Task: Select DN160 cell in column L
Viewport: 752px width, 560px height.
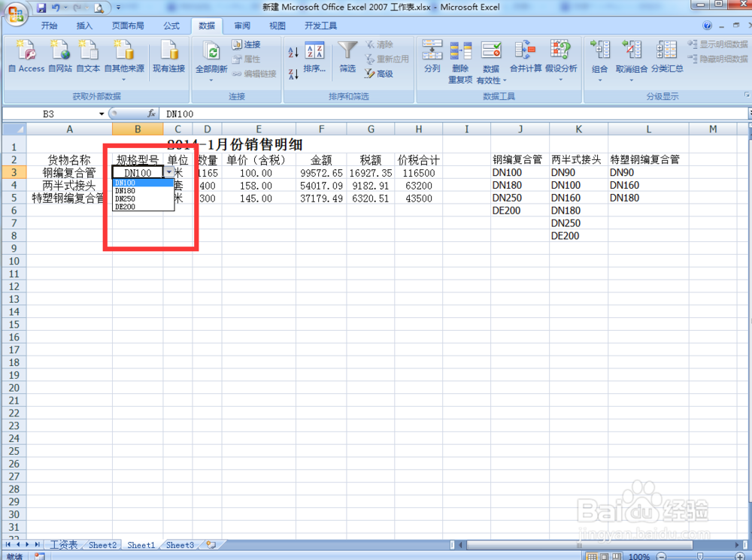Action: (648, 185)
